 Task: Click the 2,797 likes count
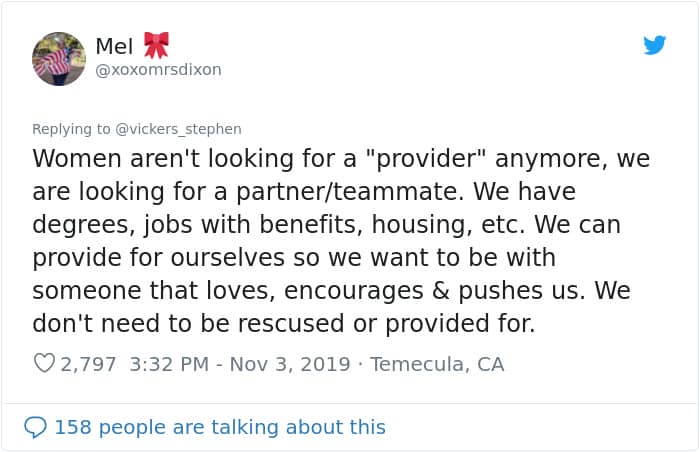[88, 364]
